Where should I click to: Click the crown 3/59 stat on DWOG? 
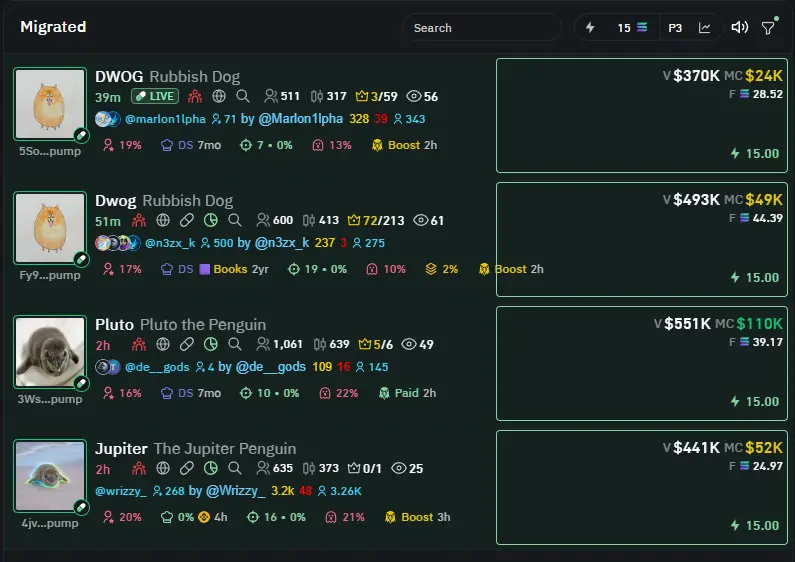pyautogui.click(x=376, y=96)
